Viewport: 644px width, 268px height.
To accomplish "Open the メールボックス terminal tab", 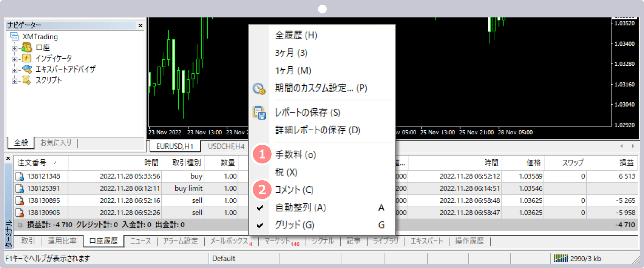I will point(231,241).
